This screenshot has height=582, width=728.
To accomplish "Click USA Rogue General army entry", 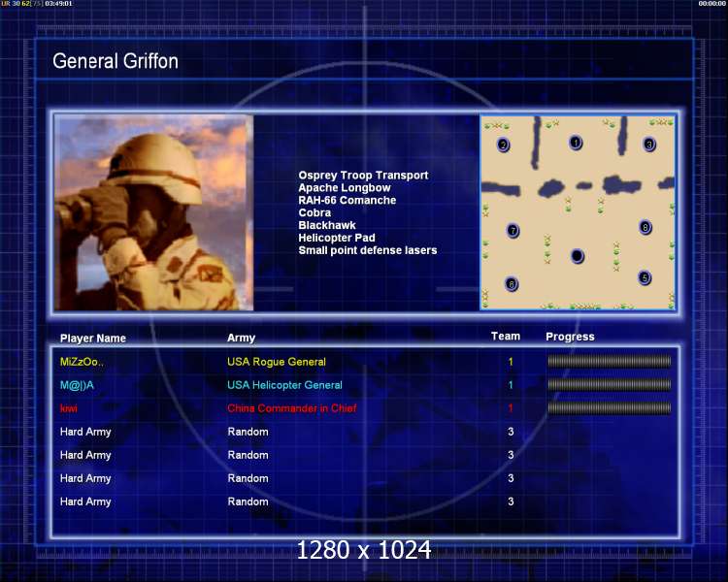I will point(277,362).
